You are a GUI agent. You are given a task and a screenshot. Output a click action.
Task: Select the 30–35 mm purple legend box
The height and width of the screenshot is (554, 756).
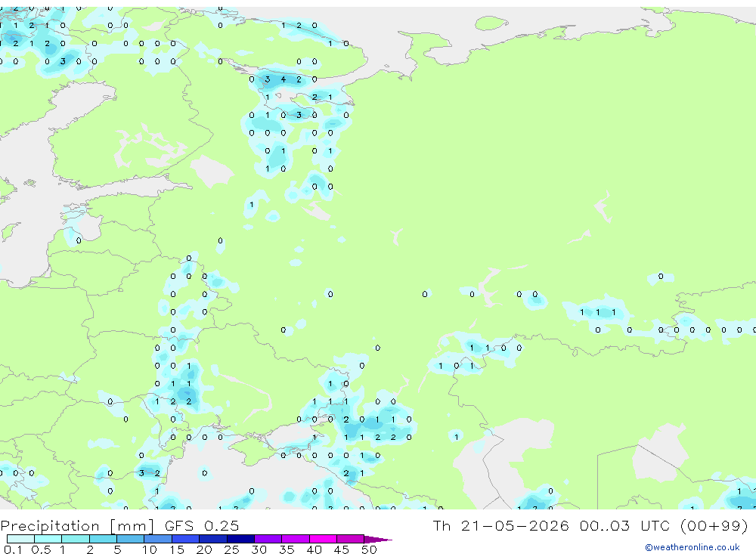tap(268, 539)
